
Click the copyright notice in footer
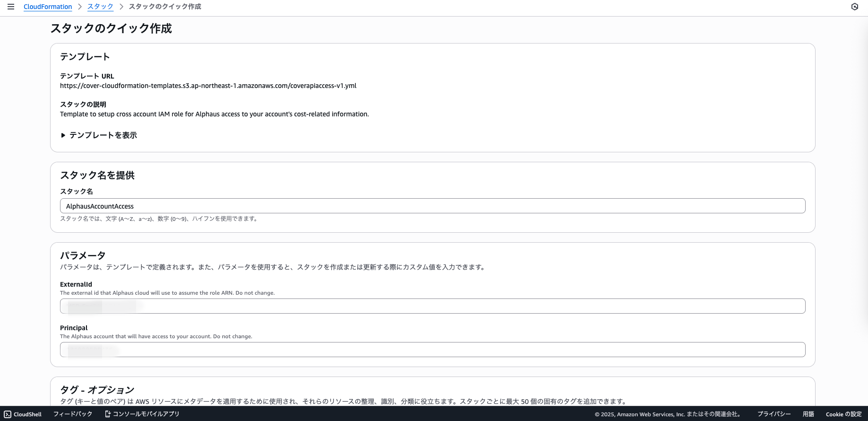pos(667,414)
